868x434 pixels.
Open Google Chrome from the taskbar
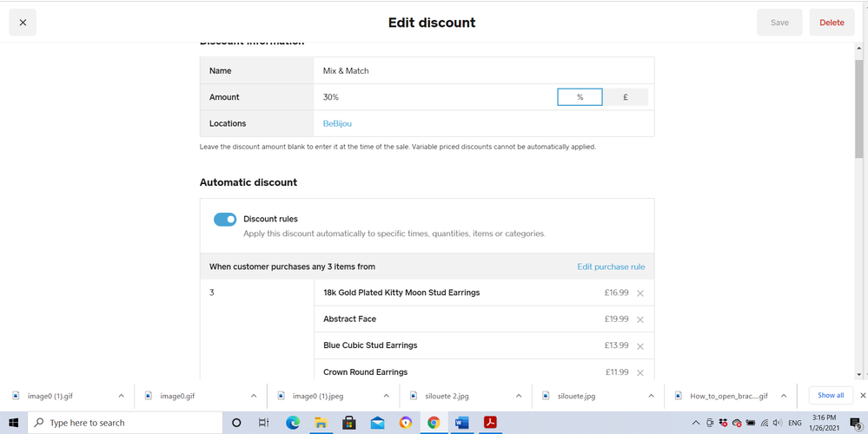pos(434,423)
